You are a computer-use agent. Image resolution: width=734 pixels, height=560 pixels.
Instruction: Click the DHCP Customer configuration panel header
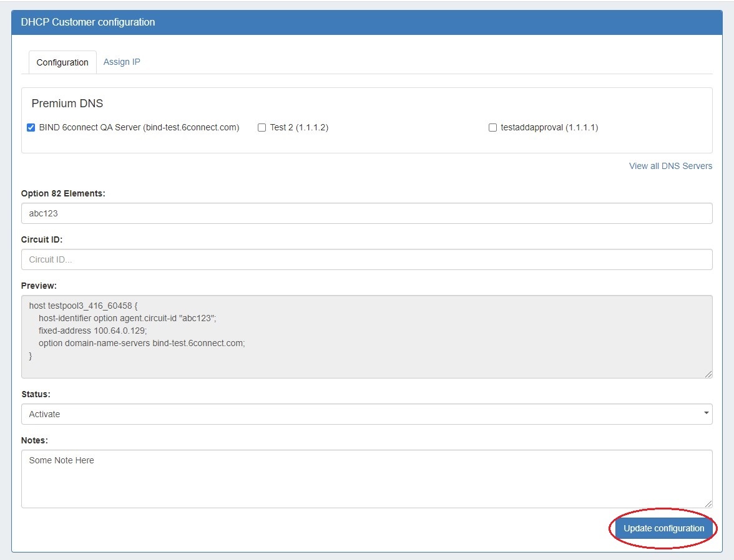click(88, 22)
